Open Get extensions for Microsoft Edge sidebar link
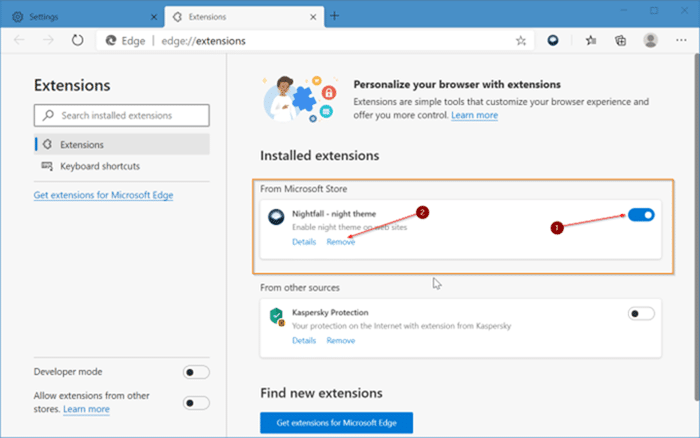The width and height of the screenshot is (700, 438). tap(103, 195)
